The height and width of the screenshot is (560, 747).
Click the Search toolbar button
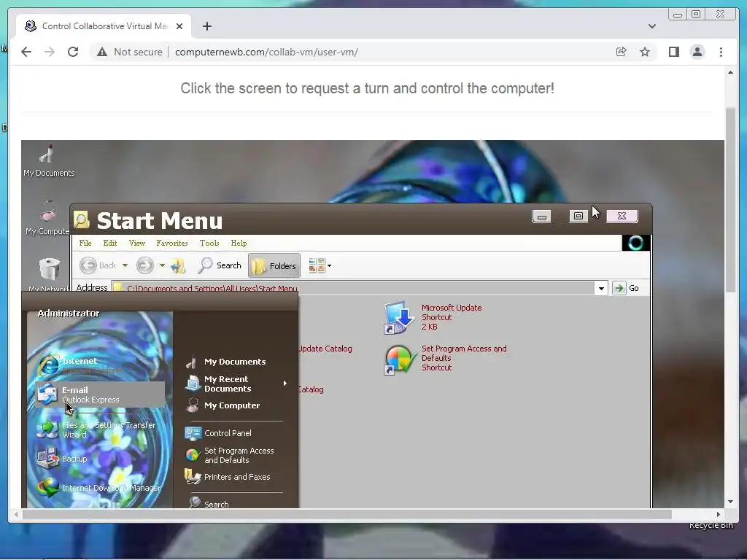coord(220,265)
